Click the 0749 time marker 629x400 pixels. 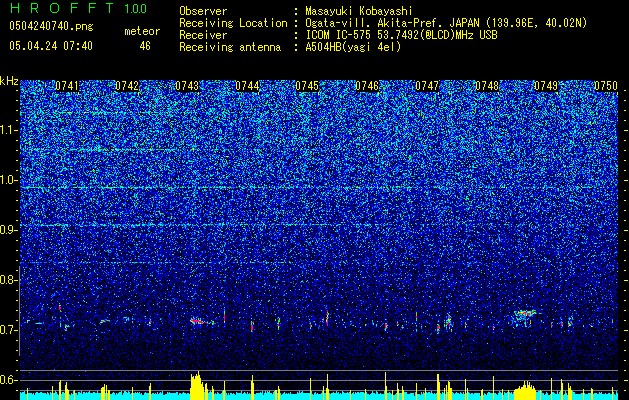pyautogui.click(x=546, y=86)
